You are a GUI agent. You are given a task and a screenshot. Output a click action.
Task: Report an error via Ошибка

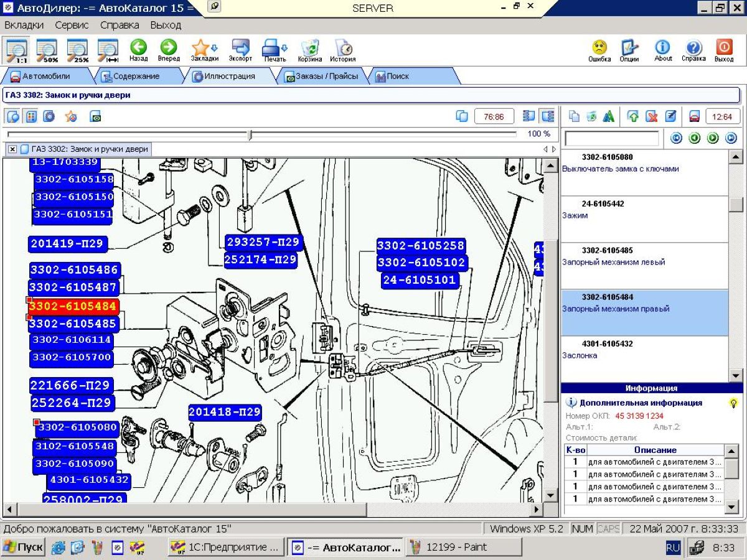tap(599, 50)
